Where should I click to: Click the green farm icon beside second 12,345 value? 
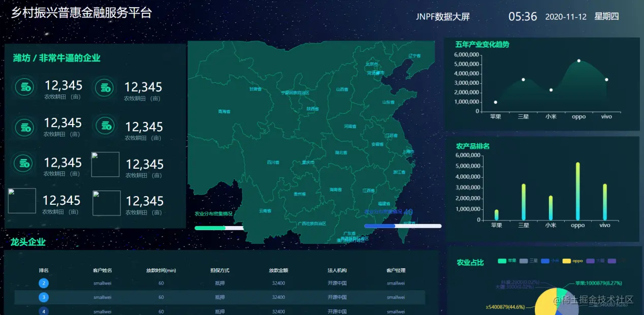[x=104, y=87]
